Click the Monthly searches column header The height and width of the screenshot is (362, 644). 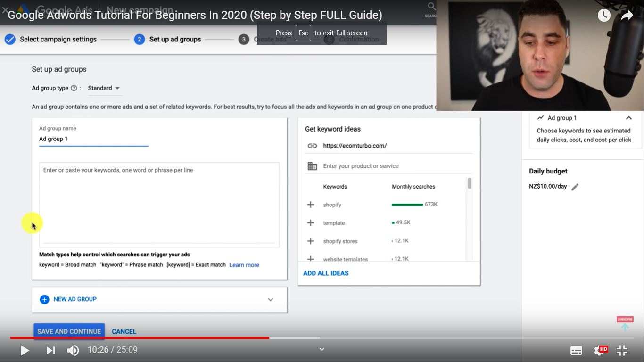point(413,187)
